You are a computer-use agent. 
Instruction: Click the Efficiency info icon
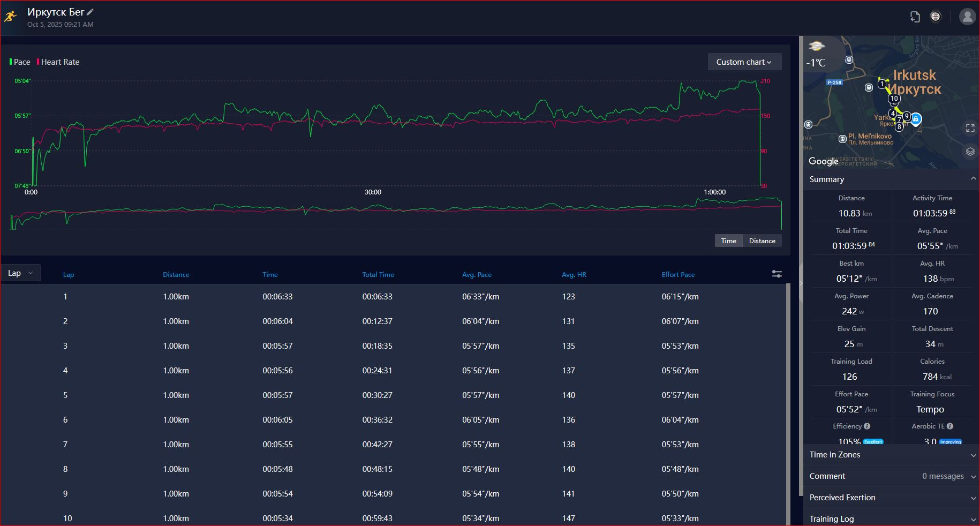click(x=867, y=426)
